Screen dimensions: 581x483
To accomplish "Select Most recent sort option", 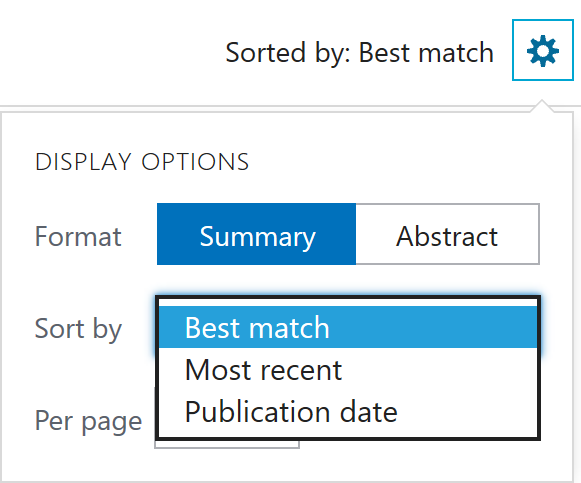I will tap(348, 369).
